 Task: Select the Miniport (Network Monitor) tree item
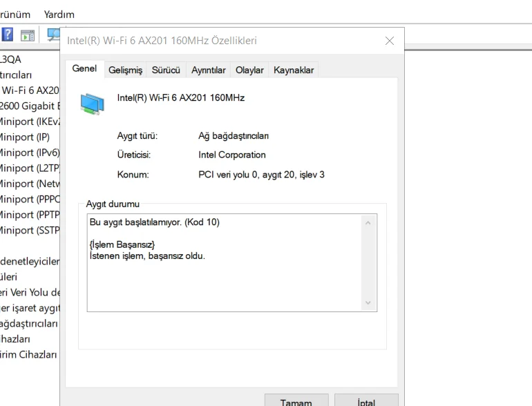tap(30, 184)
